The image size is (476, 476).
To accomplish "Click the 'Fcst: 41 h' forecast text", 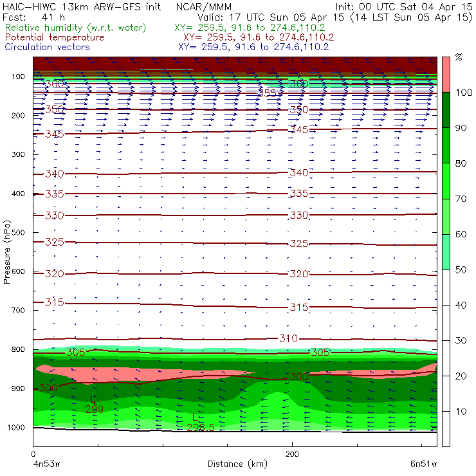I will tap(33, 17).
